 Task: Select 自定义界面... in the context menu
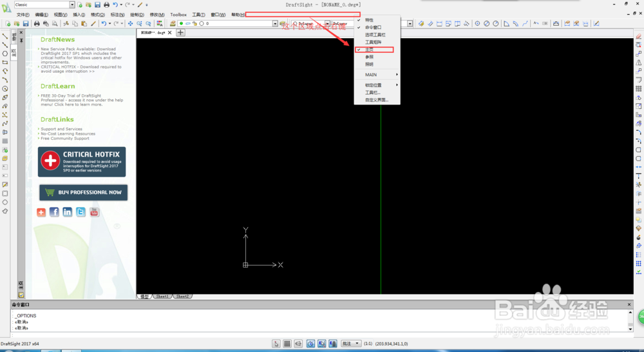click(x=377, y=99)
